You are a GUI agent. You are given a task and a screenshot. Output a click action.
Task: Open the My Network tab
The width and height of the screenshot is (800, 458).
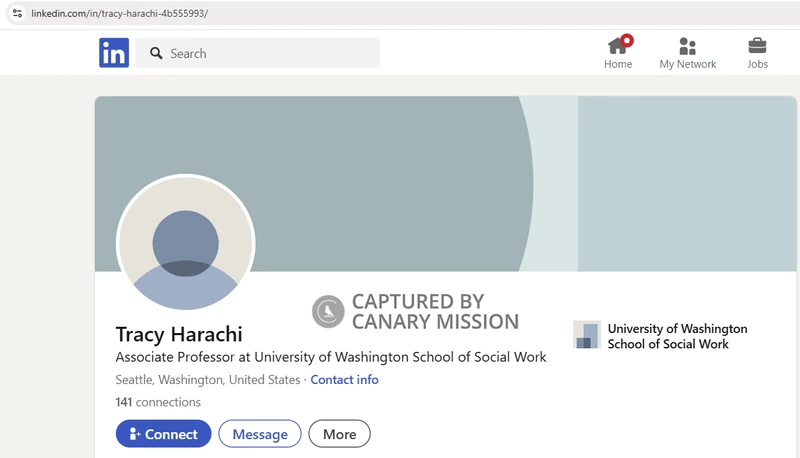coord(688,53)
